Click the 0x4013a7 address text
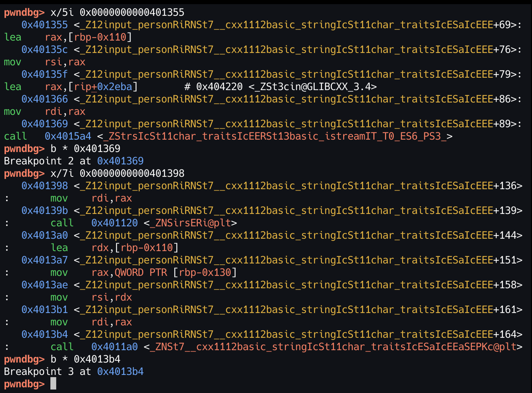Screen dimensions: 532x393 pos(44,260)
